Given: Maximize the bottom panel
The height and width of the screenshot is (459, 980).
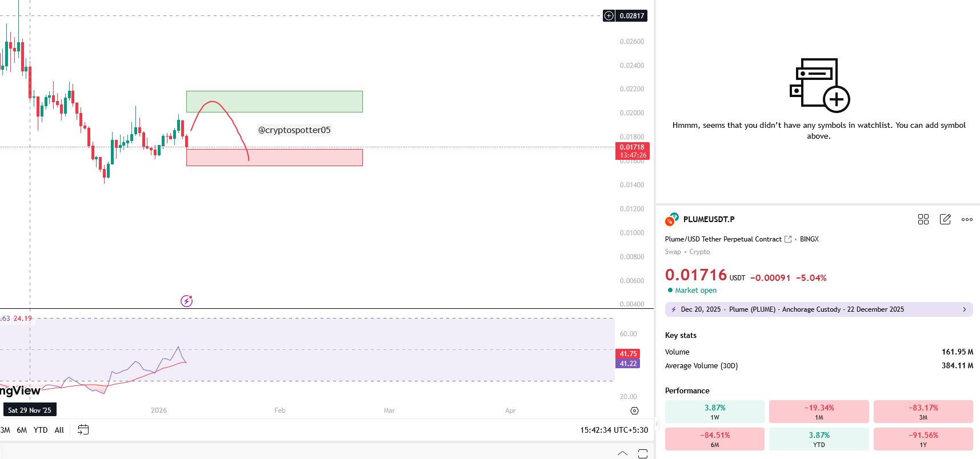Looking at the screenshot, I should [643, 453].
